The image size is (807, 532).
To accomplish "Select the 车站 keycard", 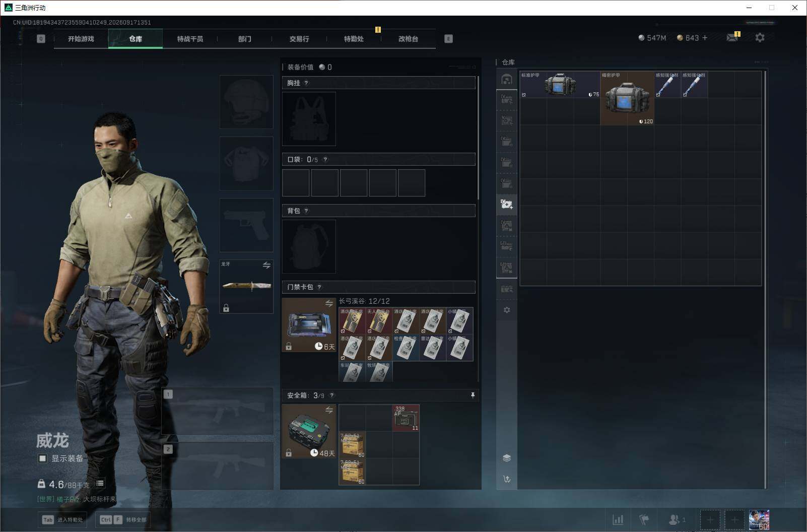I will tap(352, 371).
